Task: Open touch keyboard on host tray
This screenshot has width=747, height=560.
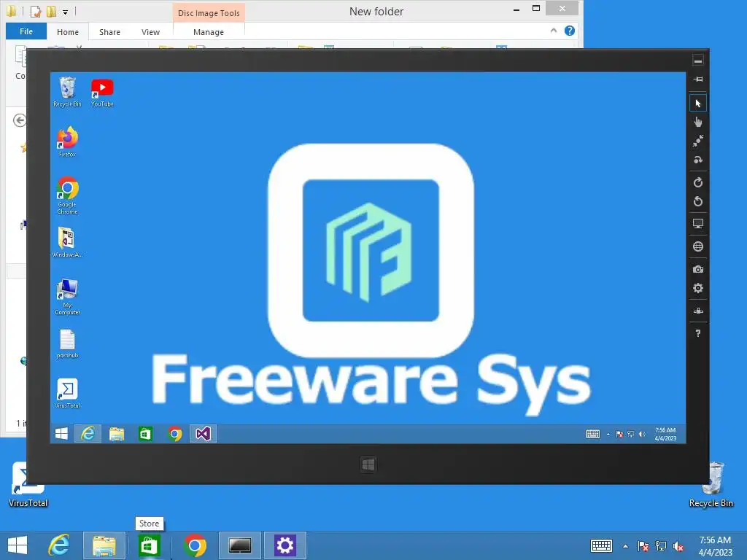Action: tap(601, 545)
